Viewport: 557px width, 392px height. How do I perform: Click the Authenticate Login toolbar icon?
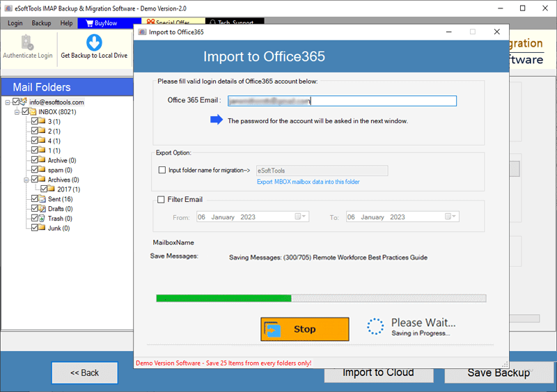tap(27, 42)
